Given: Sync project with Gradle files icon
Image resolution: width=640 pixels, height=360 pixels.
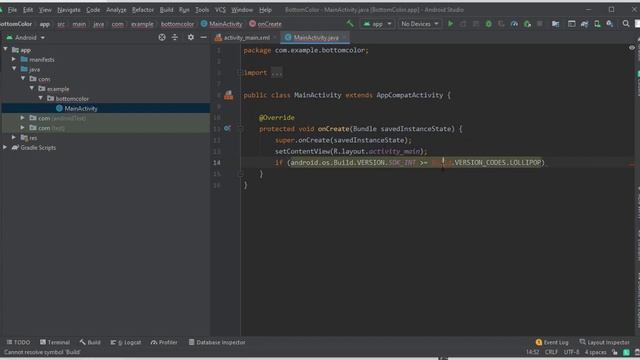Looking at the screenshot, I should [x=584, y=24].
